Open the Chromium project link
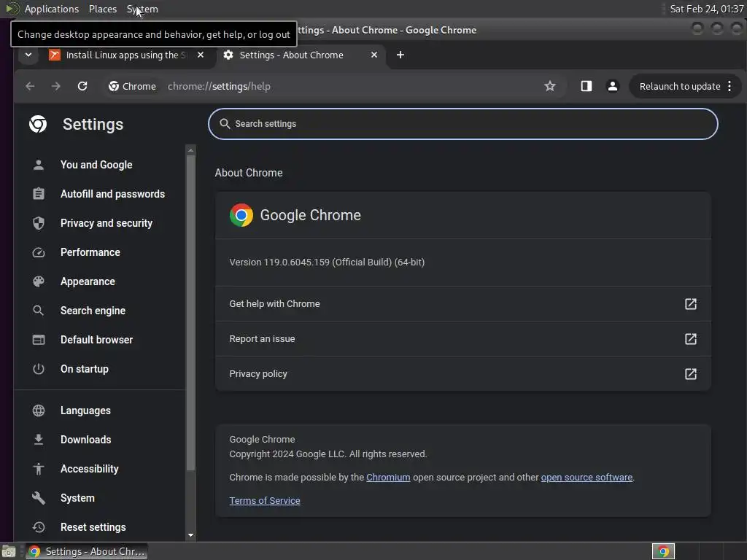747x560 pixels. point(388,477)
